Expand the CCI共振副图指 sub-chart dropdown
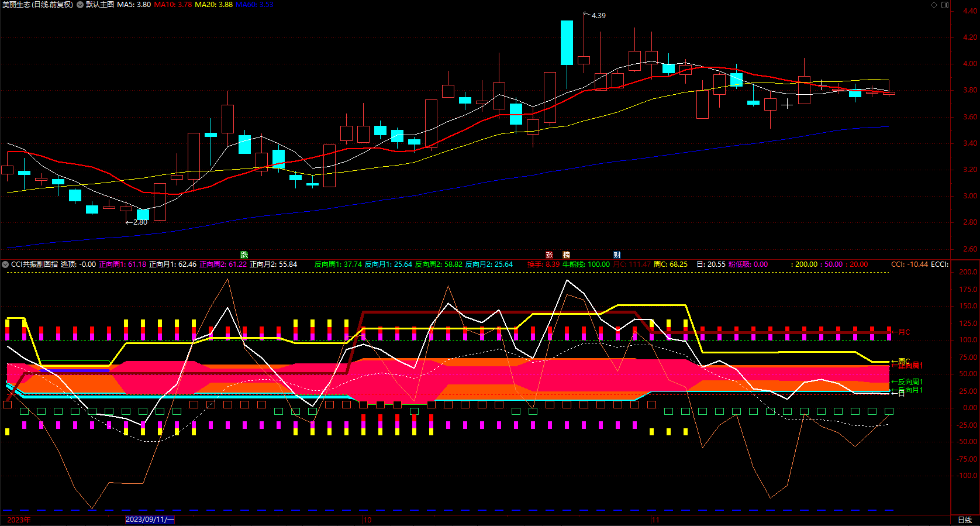The width and height of the screenshot is (980, 526). point(5,264)
